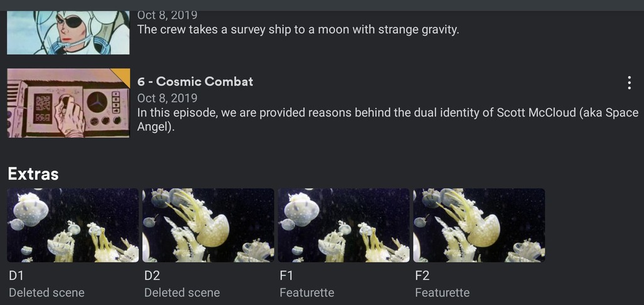Open the D2 deleted scene thumbnail
Screen dimensions: 644x305
209,225
